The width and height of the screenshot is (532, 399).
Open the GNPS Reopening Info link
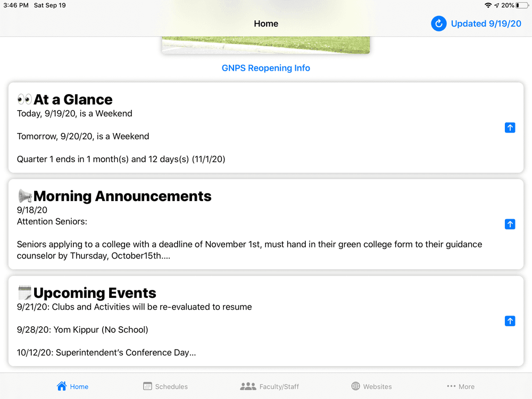click(266, 68)
